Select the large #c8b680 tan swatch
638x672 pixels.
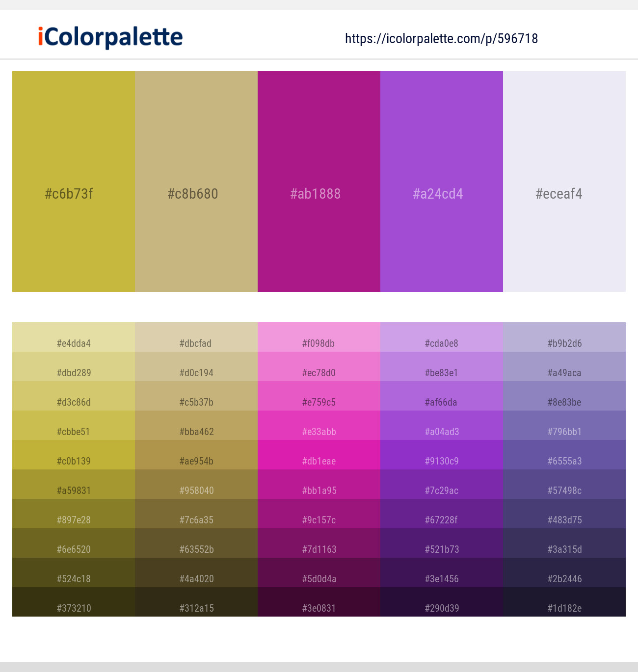point(196,181)
